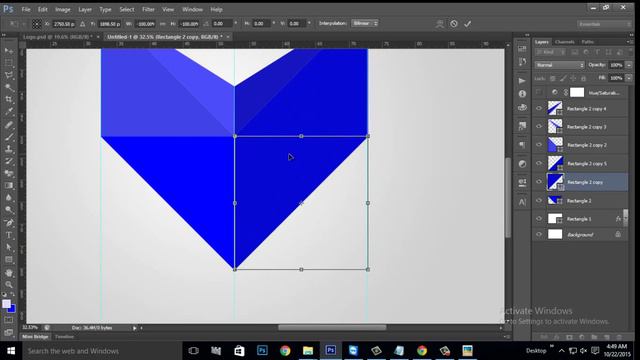Select the Clone Stamp tool

coord(9,149)
